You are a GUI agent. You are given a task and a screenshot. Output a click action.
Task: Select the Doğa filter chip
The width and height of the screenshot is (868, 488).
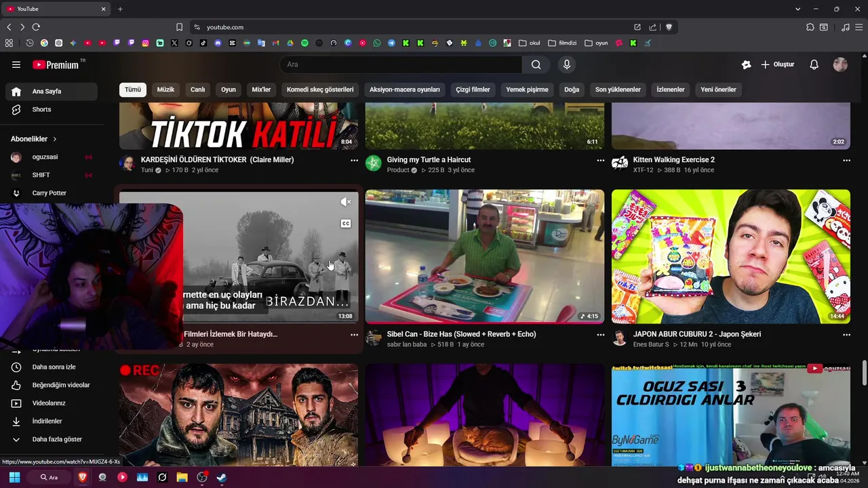tap(572, 89)
